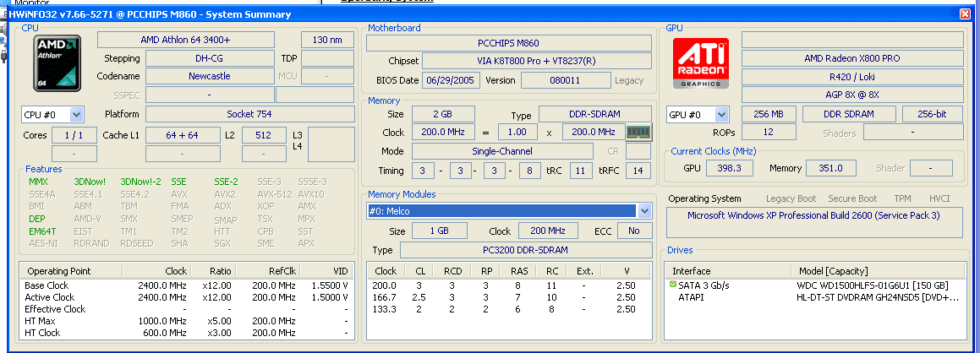Click the Secure Boot status label

(852, 198)
